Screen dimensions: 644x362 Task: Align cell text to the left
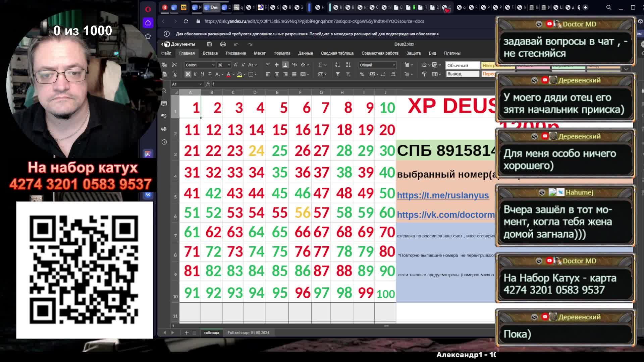coord(268,74)
